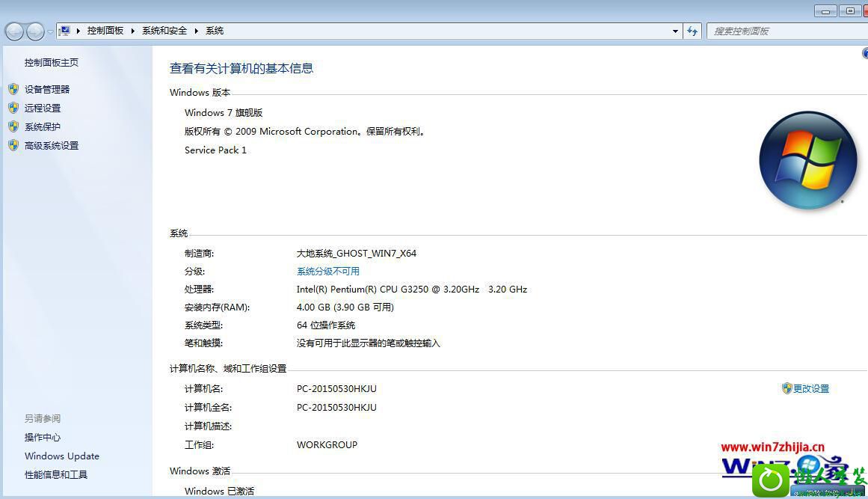Expand the arrow after 系统和安全 breadcrumb
The height and width of the screenshot is (499, 868).
[197, 31]
